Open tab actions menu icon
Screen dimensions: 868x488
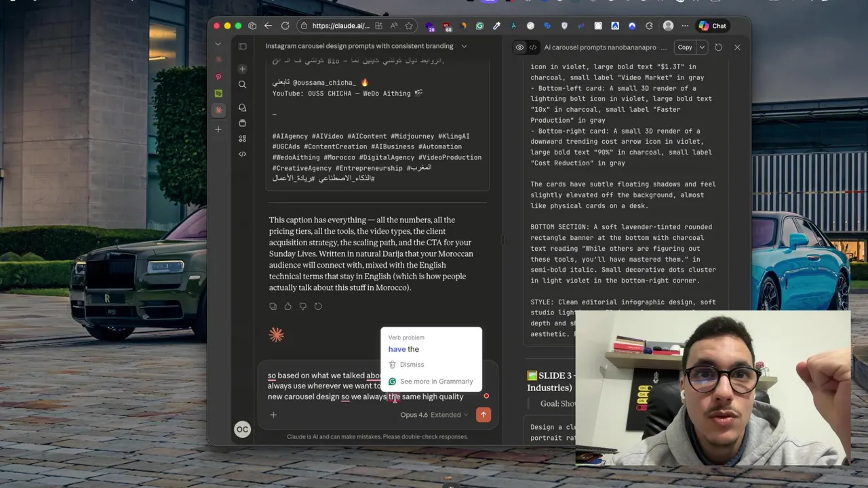(252, 26)
